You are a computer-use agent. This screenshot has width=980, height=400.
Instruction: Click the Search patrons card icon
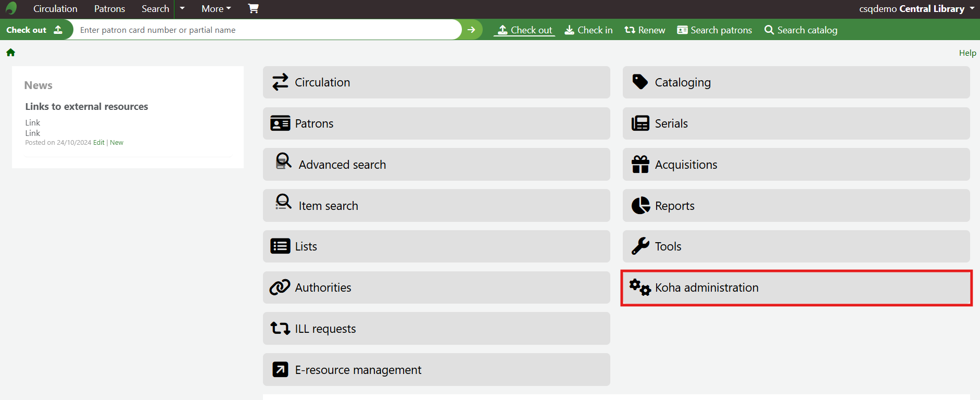pyautogui.click(x=682, y=30)
